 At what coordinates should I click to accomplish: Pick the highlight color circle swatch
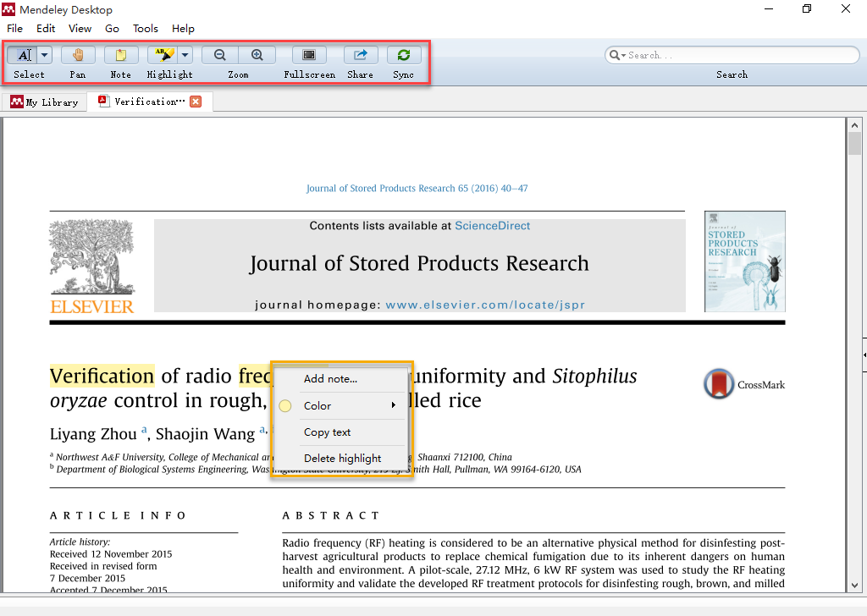285,405
